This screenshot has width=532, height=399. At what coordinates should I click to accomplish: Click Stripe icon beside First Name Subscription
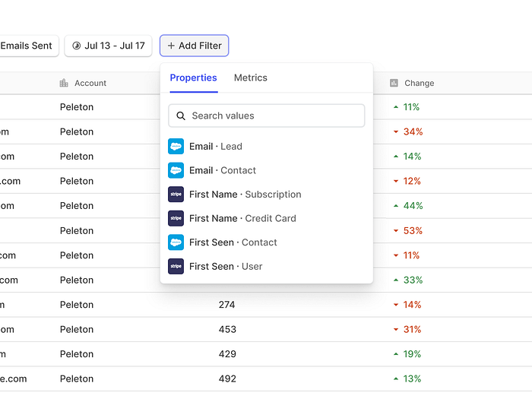coord(176,195)
